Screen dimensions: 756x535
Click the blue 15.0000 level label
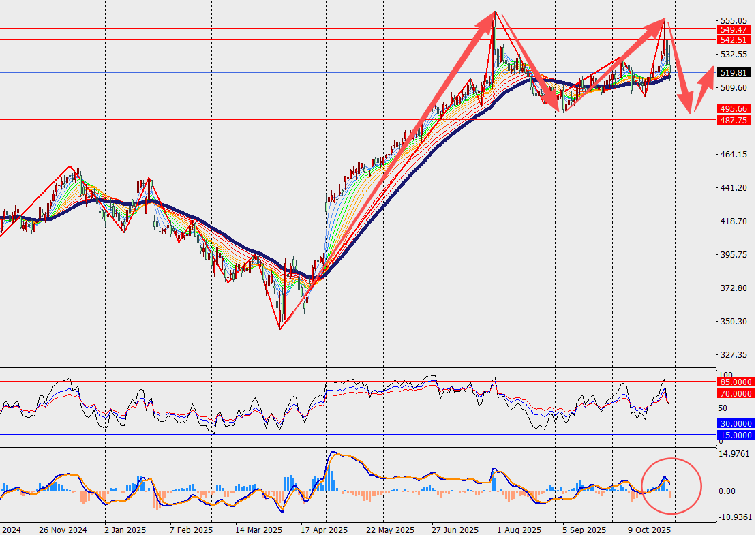pos(736,435)
